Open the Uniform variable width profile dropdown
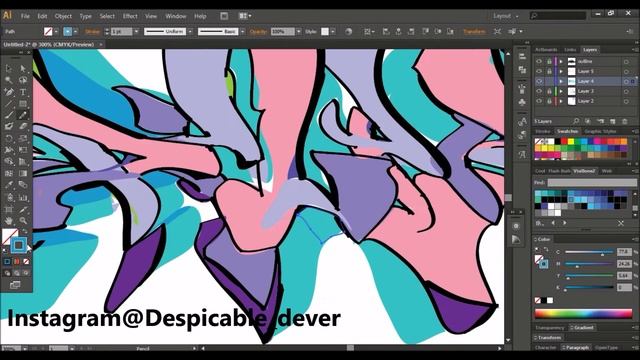640x360 pixels. (x=190, y=31)
